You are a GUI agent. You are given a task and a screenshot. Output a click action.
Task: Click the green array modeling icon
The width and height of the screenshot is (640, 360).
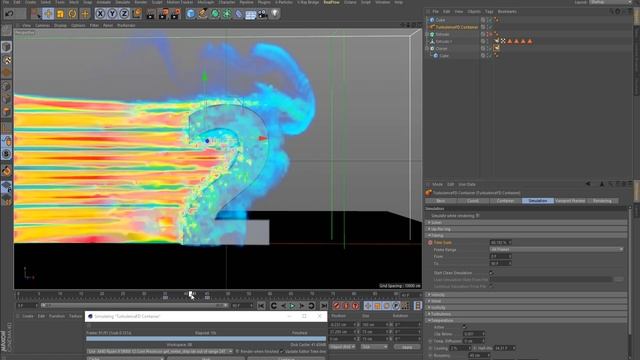pyautogui.click(x=227, y=14)
